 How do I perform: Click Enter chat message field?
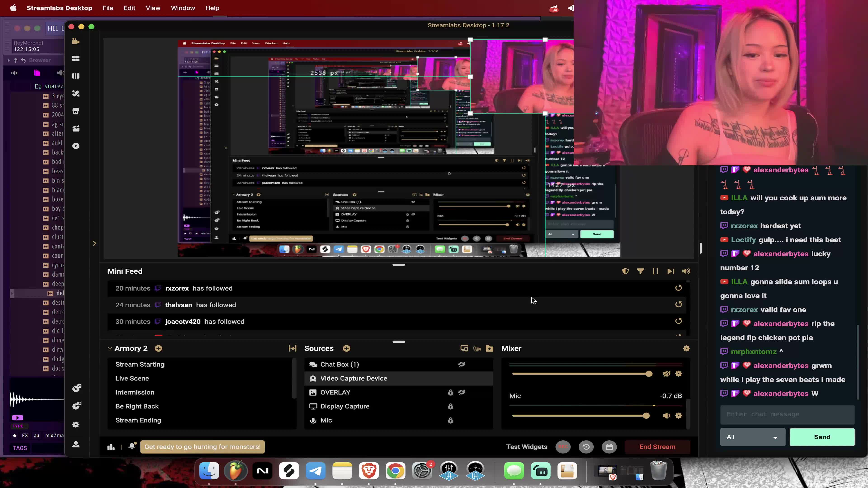tap(788, 414)
